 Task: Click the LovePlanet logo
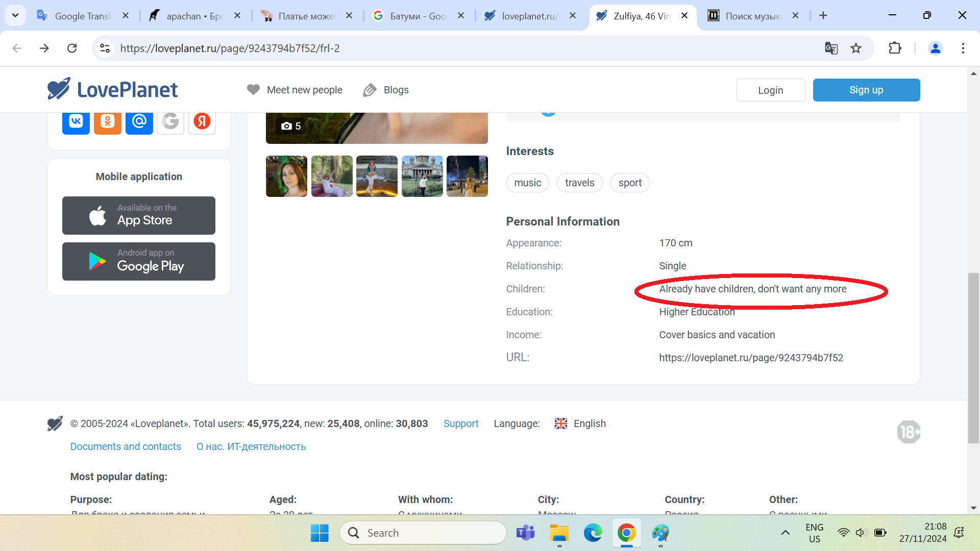tap(112, 89)
